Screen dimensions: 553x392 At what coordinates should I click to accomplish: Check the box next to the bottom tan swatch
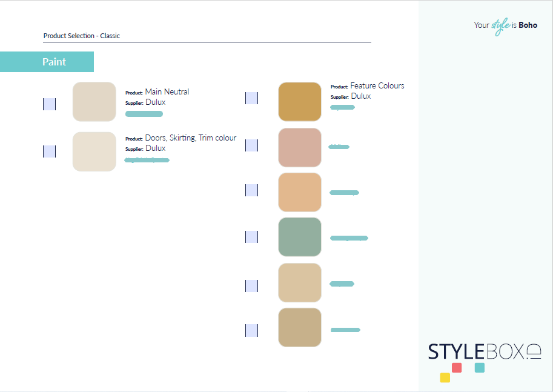tap(251, 331)
